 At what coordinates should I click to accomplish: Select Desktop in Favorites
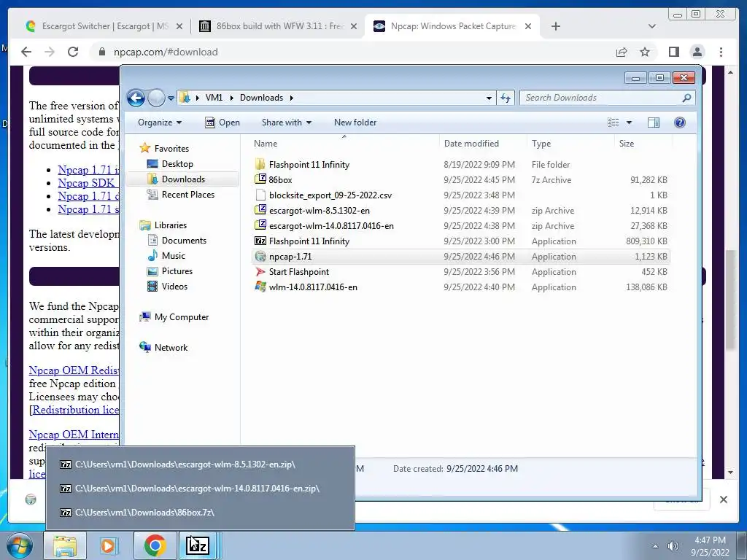point(170,164)
